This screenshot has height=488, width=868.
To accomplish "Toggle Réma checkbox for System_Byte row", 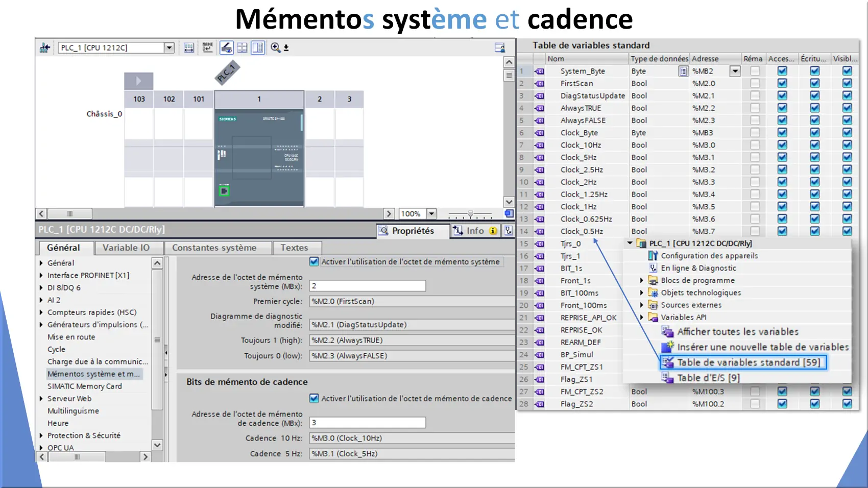I will (x=755, y=71).
